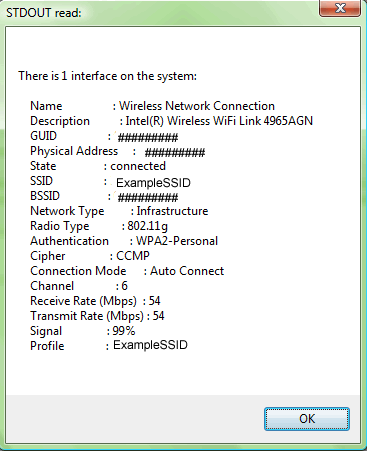Click 'Intel(R) Wireless WiFi Link 4965AGN' description
This screenshot has height=451, width=367.
pos(219,121)
